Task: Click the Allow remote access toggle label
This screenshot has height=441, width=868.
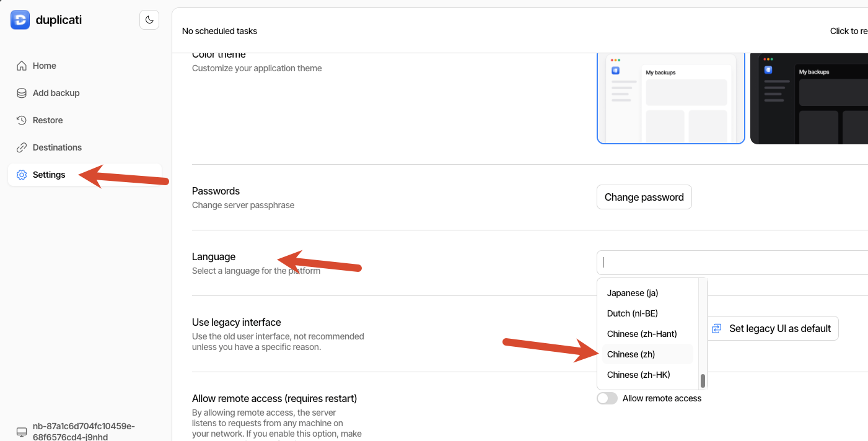Action: 662,398
